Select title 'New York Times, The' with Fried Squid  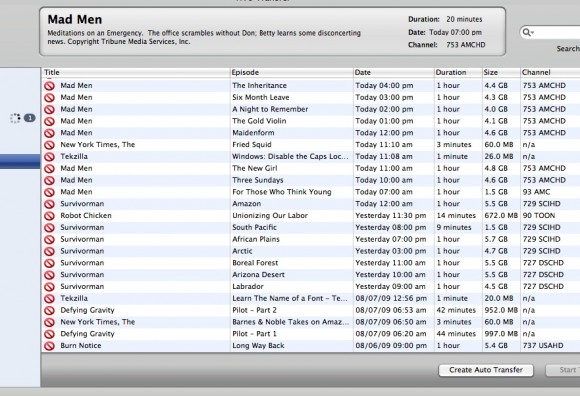(98, 145)
